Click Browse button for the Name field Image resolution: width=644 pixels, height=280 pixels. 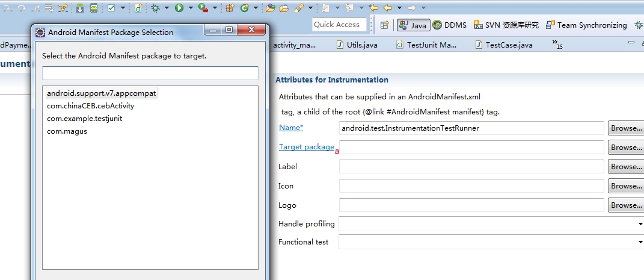click(626, 128)
